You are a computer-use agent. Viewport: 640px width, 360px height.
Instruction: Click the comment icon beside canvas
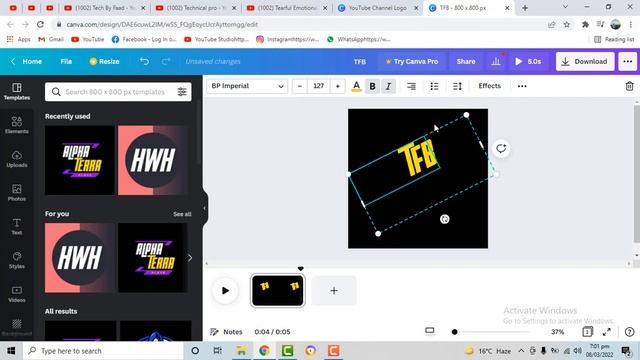click(501, 149)
